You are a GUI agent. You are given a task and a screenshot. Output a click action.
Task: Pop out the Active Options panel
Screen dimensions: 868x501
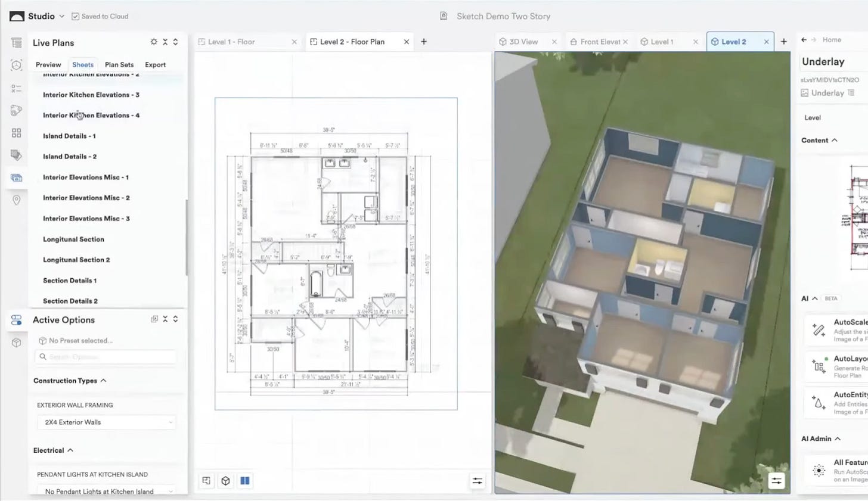point(154,319)
